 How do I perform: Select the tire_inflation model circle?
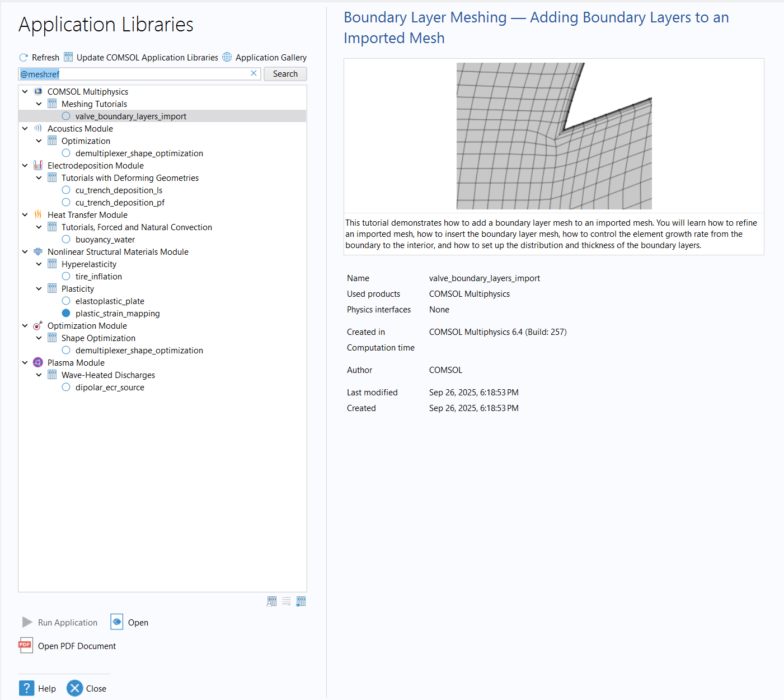click(x=66, y=276)
